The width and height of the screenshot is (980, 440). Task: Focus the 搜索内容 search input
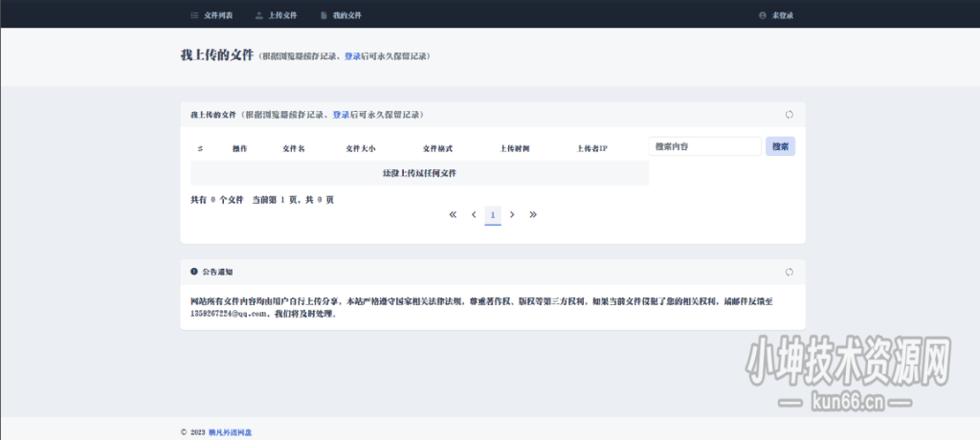705,146
